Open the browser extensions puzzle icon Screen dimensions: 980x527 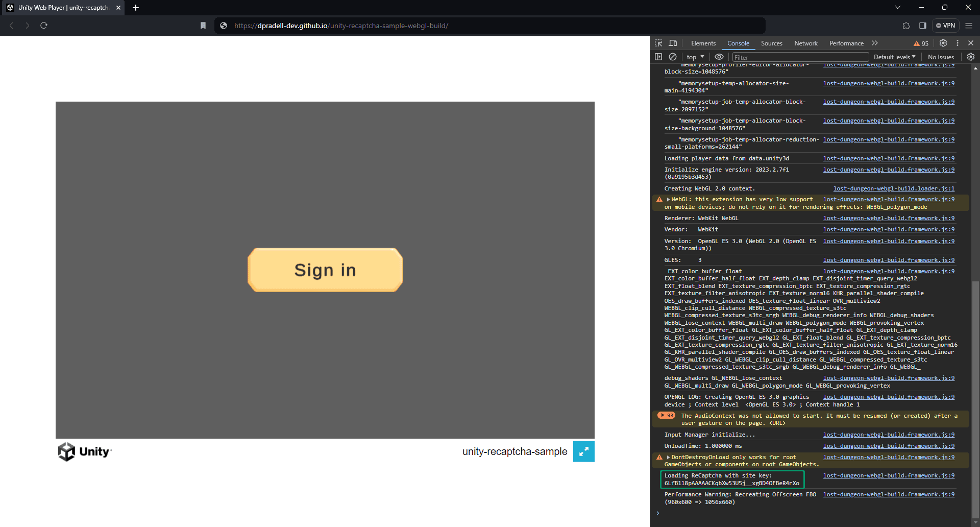pos(906,26)
